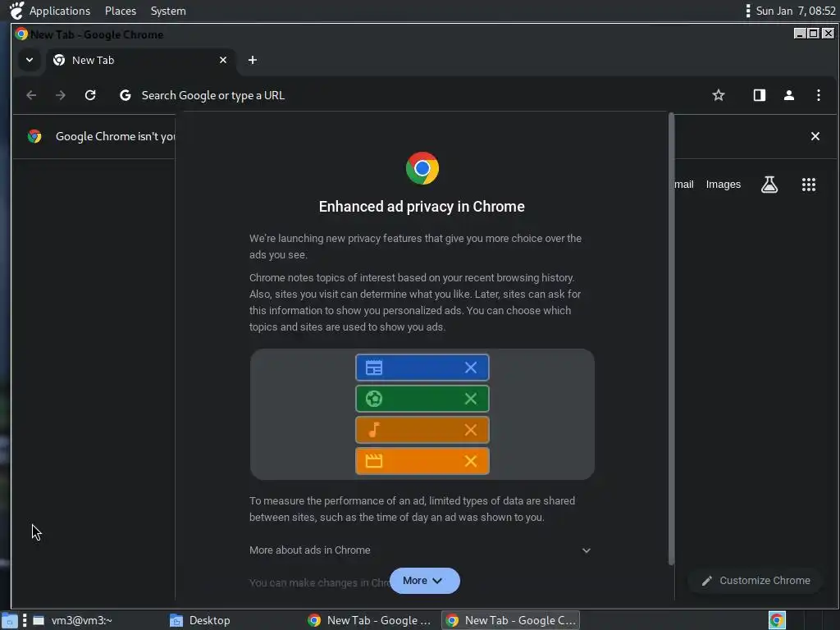Click the clock showing Sun Jan 7, 08:52

[x=796, y=11]
